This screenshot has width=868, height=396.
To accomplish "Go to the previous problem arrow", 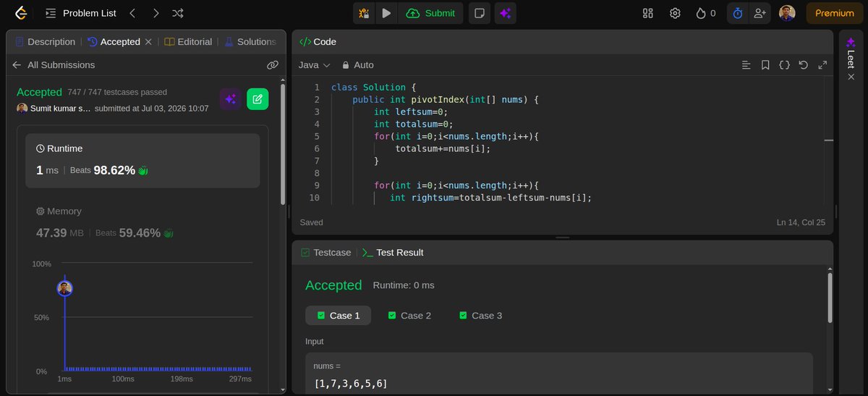I will tap(132, 13).
